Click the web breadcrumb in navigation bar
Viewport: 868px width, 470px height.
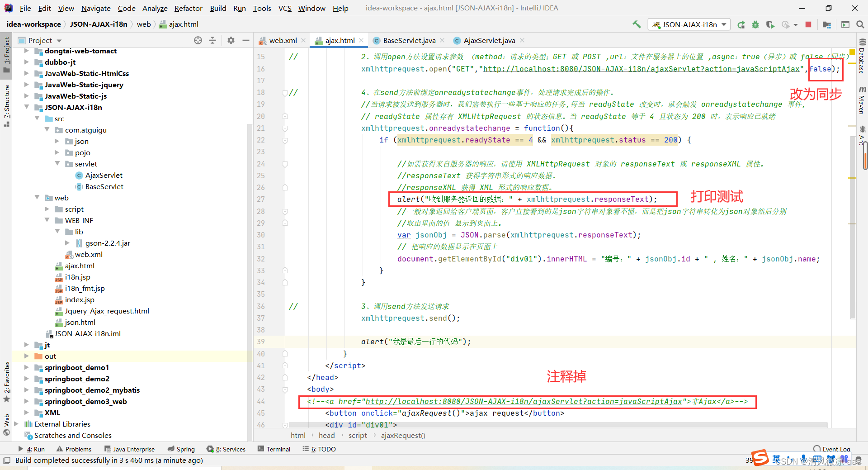(x=144, y=24)
